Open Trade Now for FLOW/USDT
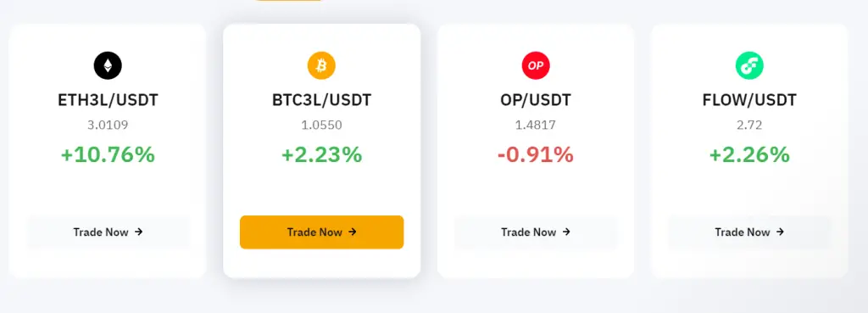868x313 pixels. coord(749,232)
